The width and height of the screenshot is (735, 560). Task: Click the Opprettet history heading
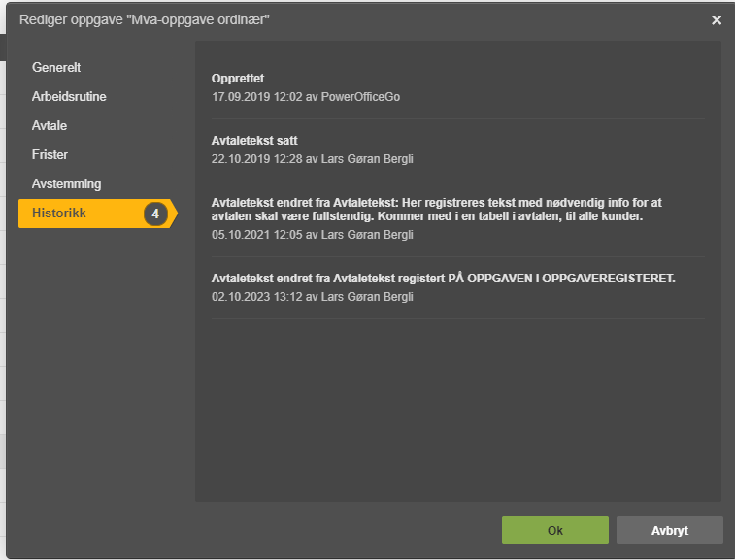238,79
